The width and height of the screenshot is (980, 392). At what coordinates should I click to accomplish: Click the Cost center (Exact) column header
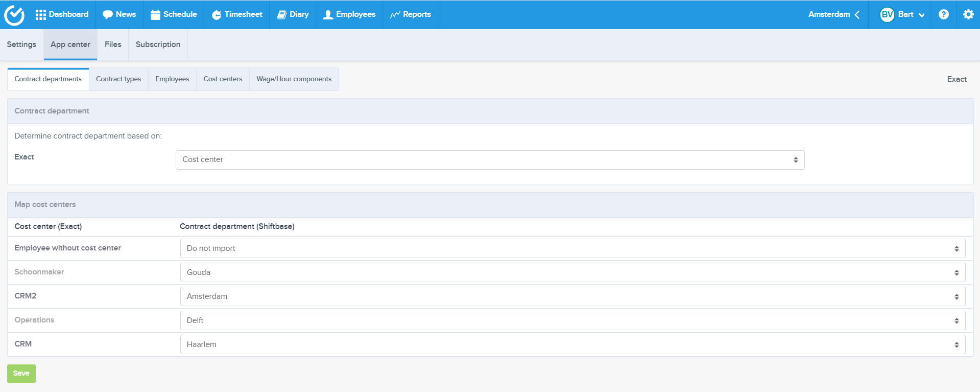(x=48, y=226)
